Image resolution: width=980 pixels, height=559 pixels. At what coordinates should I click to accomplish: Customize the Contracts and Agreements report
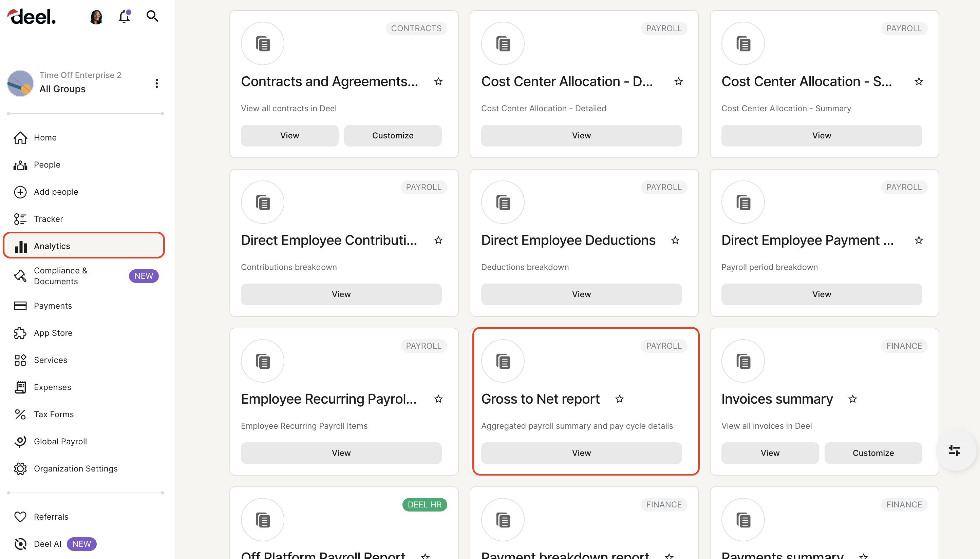[x=392, y=135]
